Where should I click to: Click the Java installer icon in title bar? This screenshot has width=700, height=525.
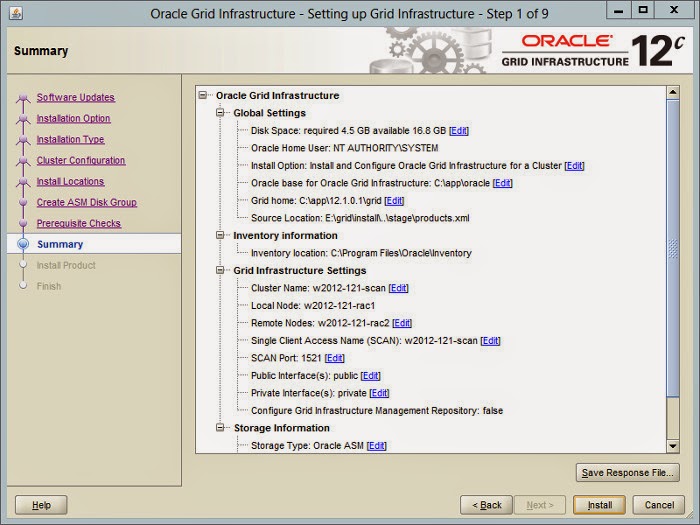[16, 13]
